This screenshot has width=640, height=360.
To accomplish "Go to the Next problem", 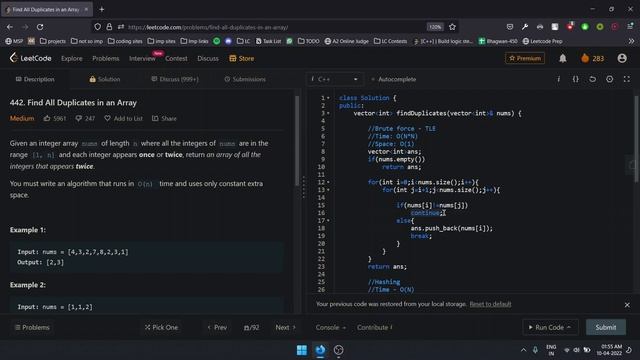I will tap(285, 327).
